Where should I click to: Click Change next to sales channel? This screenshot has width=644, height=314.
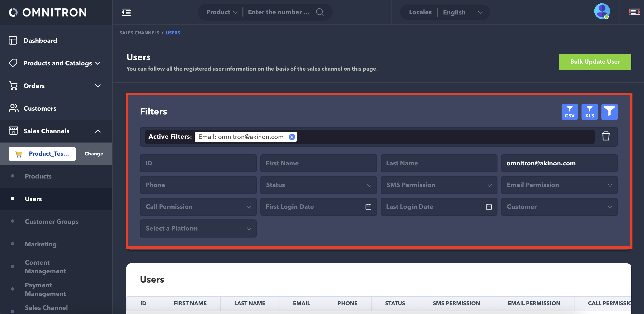click(94, 154)
